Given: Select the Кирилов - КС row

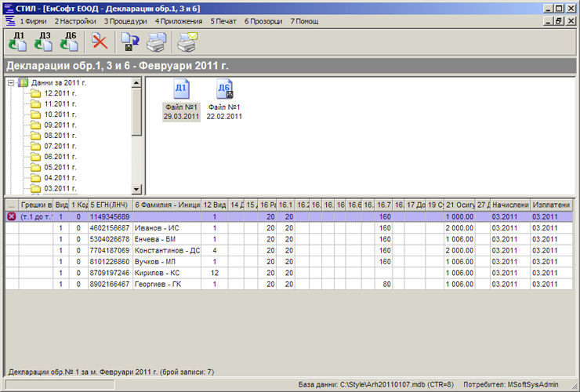Looking at the screenshot, I should 289,273.
